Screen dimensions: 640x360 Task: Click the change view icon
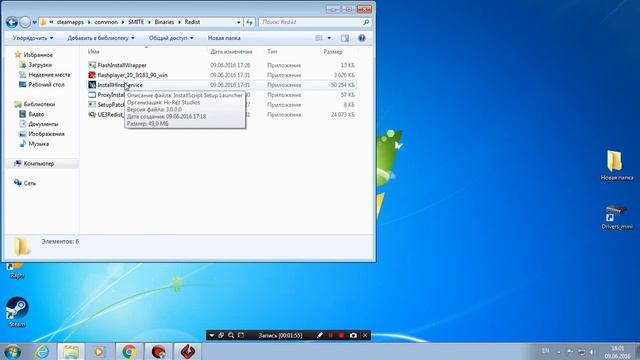(x=319, y=38)
